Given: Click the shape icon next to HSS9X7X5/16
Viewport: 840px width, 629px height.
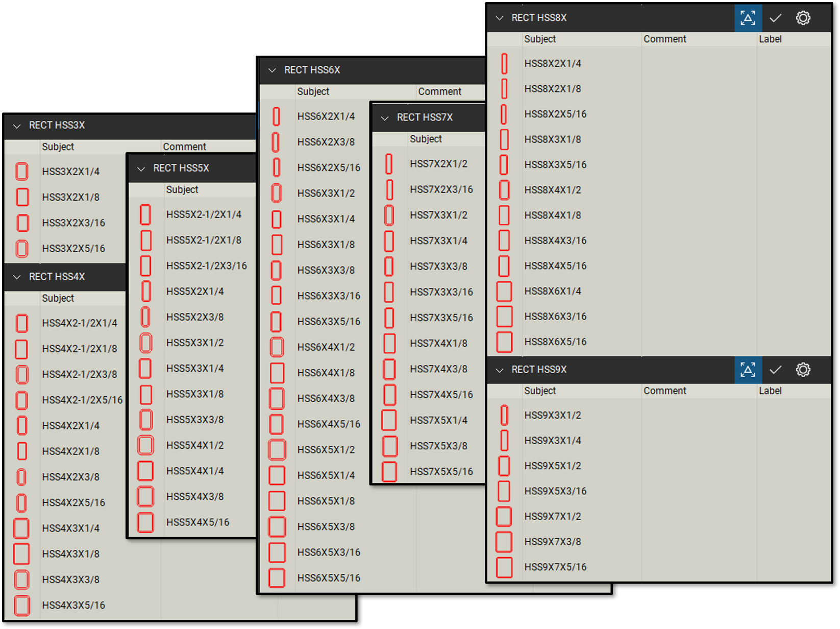Looking at the screenshot, I should [x=504, y=567].
